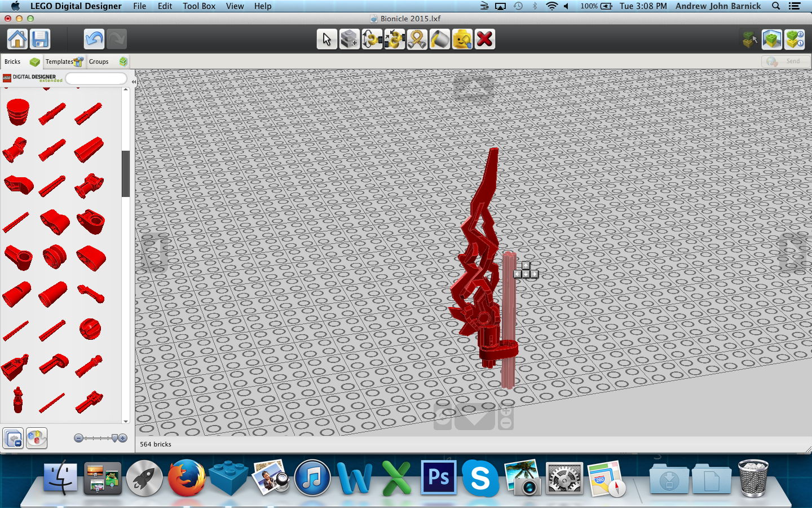This screenshot has width=812, height=508.
Task: Toggle the brick palette filter bottom left
Action: (12, 439)
